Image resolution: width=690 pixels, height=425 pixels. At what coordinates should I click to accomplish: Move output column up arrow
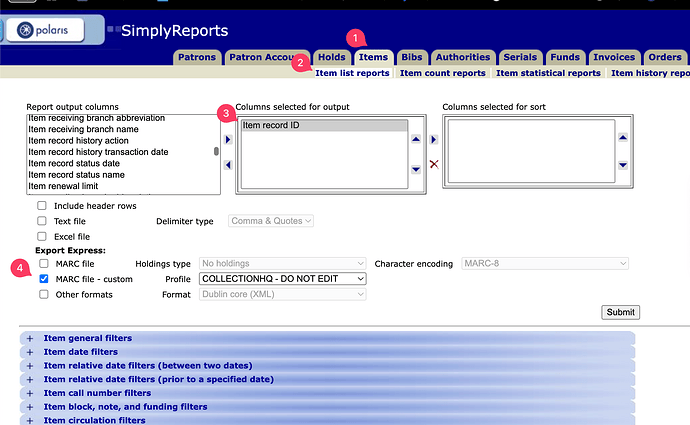pos(417,137)
